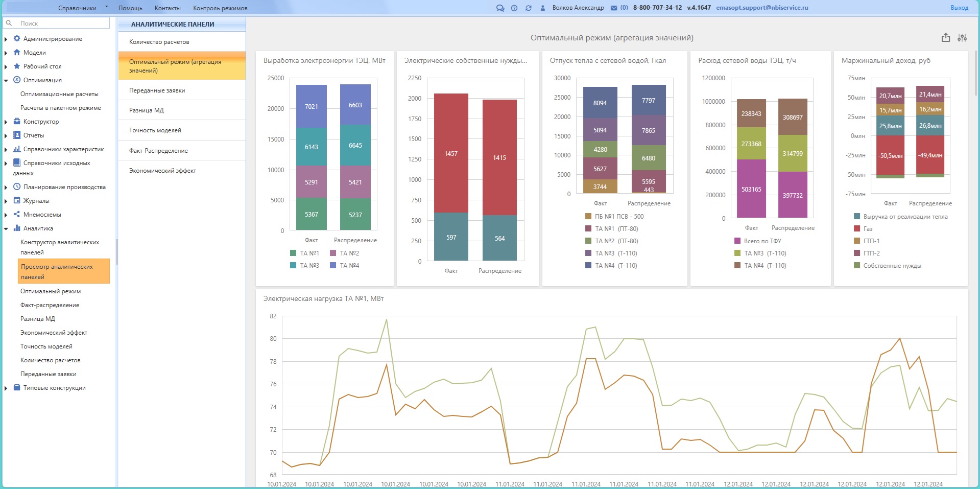Screen dimensions: 980x489
Task: Click the Выход logout link
Action: pos(959,8)
